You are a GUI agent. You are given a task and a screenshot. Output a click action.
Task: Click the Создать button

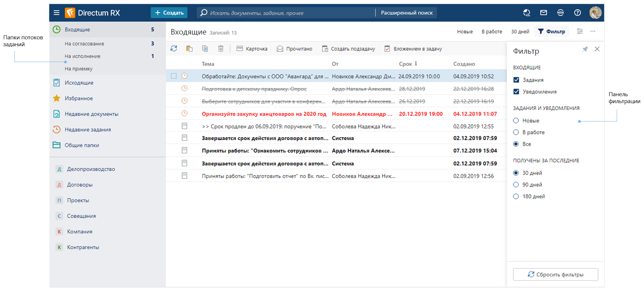[x=169, y=13]
